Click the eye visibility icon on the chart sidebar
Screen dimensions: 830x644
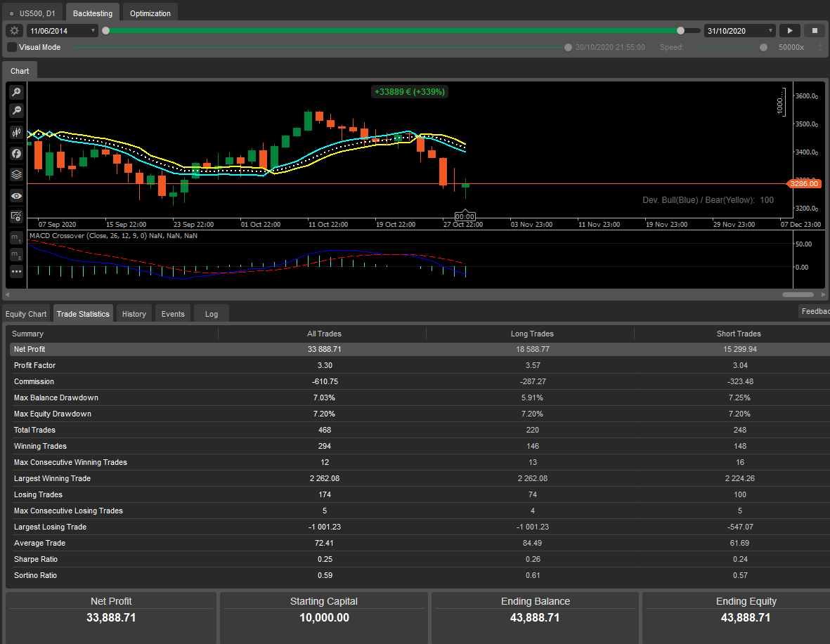pos(15,196)
